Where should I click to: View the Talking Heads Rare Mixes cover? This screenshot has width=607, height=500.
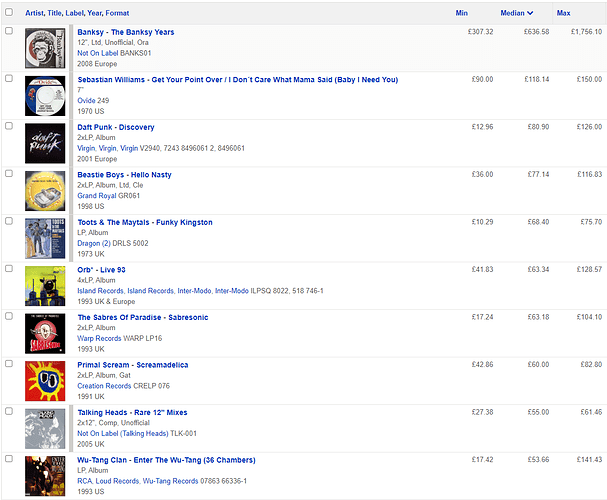pos(45,428)
